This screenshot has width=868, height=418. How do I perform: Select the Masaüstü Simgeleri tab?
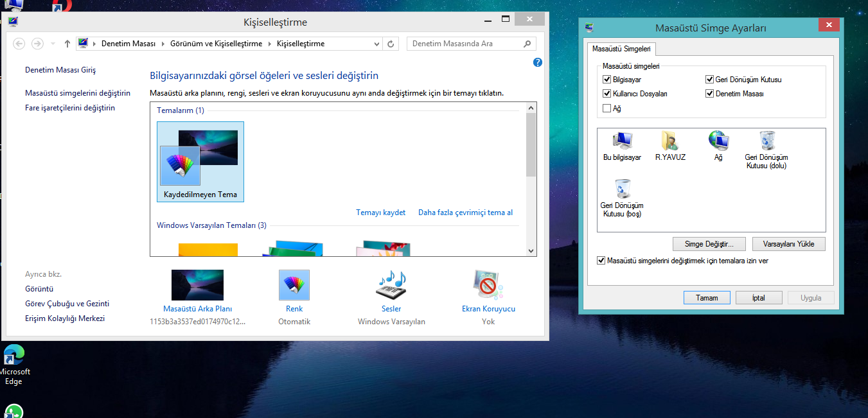(621, 49)
